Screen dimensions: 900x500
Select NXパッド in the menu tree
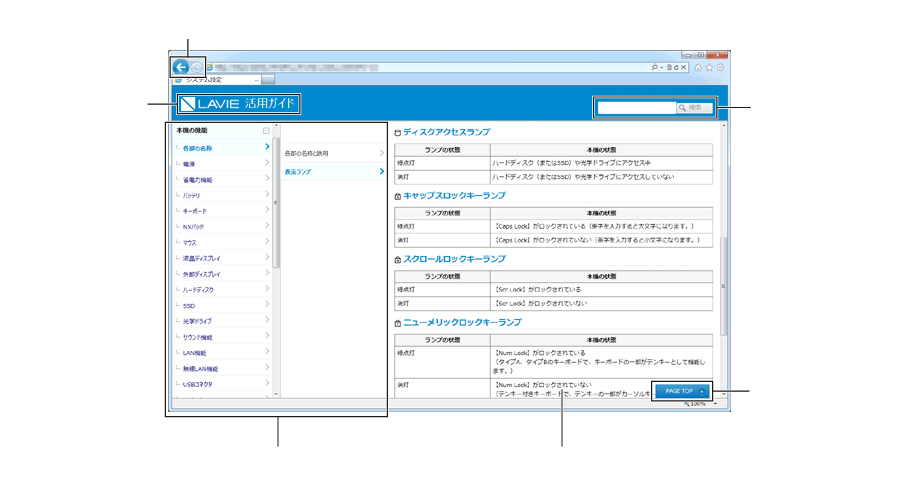(193, 227)
